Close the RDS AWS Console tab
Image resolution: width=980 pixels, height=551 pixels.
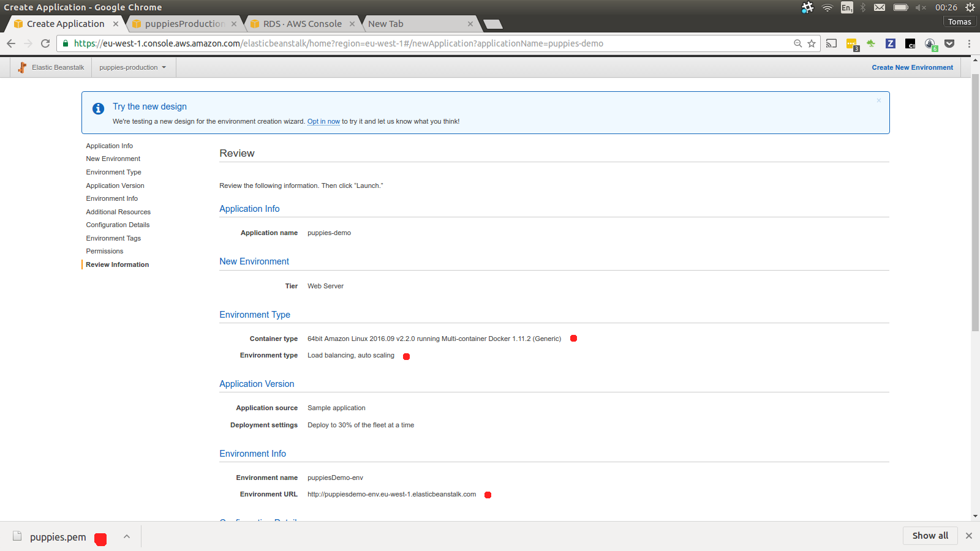[x=352, y=24]
